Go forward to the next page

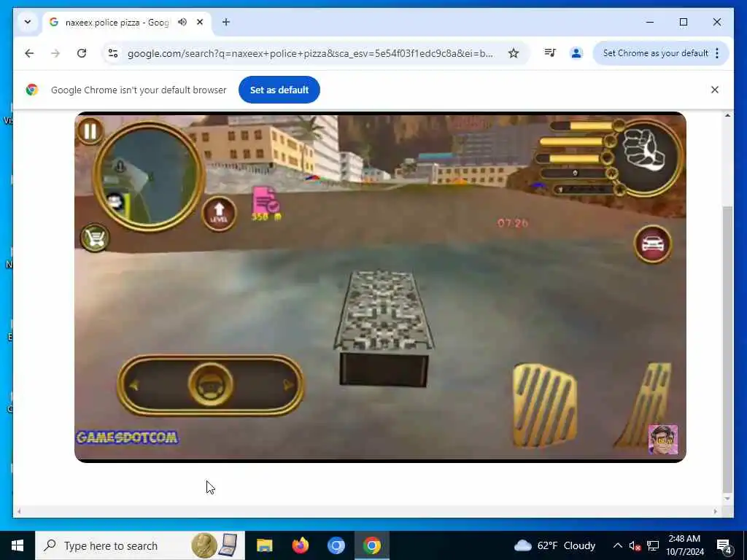pyautogui.click(x=55, y=53)
